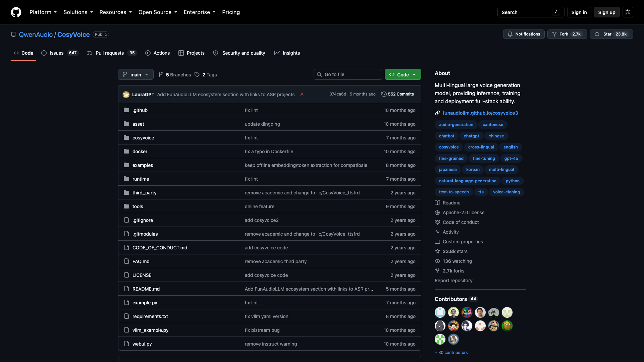Screen dimensions: 644x362
Task: Open the asset folder icon
Action: [126, 124]
